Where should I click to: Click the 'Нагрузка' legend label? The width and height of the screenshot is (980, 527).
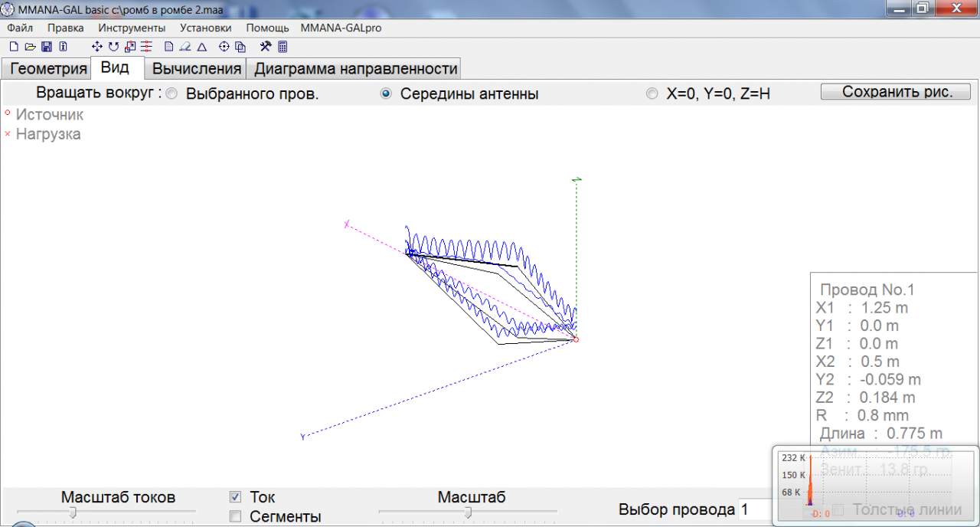pos(48,134)
